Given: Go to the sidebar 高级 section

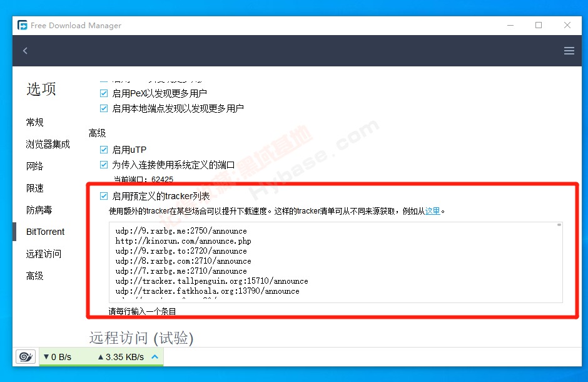Looking at the screenshot, I should [x=35, y=276].
